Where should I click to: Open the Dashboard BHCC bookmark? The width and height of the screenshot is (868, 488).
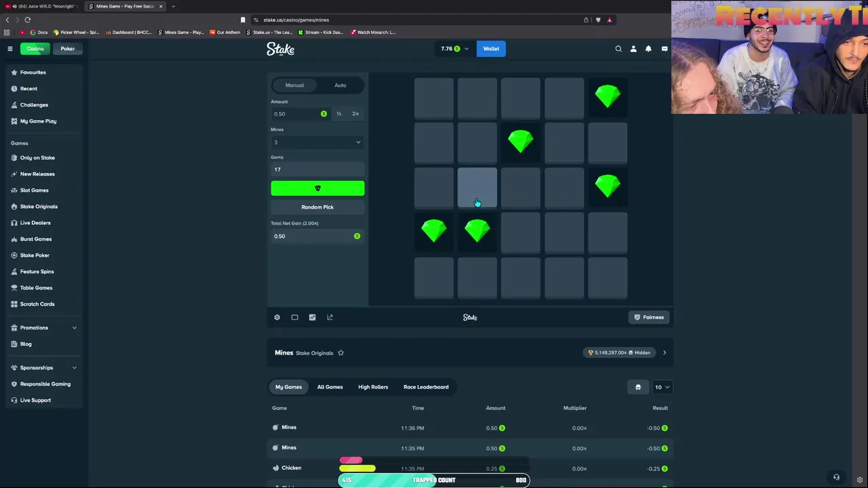(128, 32)
